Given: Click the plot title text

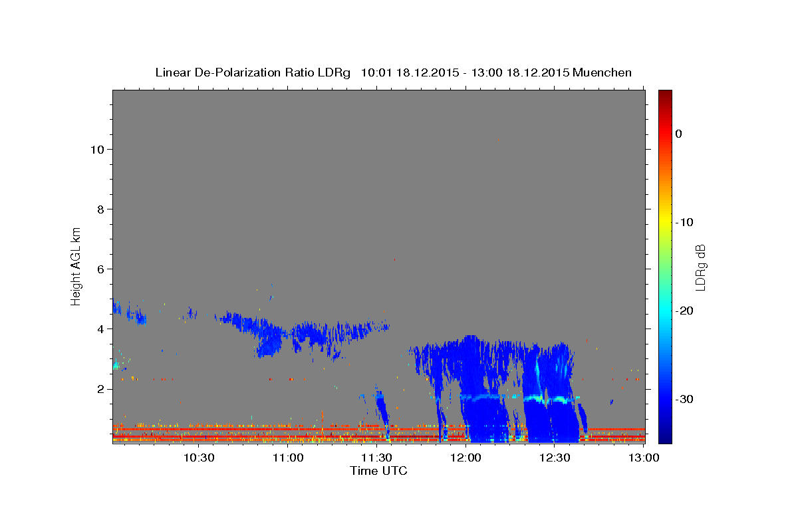Looking at the screenshot, I should point(393,72).
